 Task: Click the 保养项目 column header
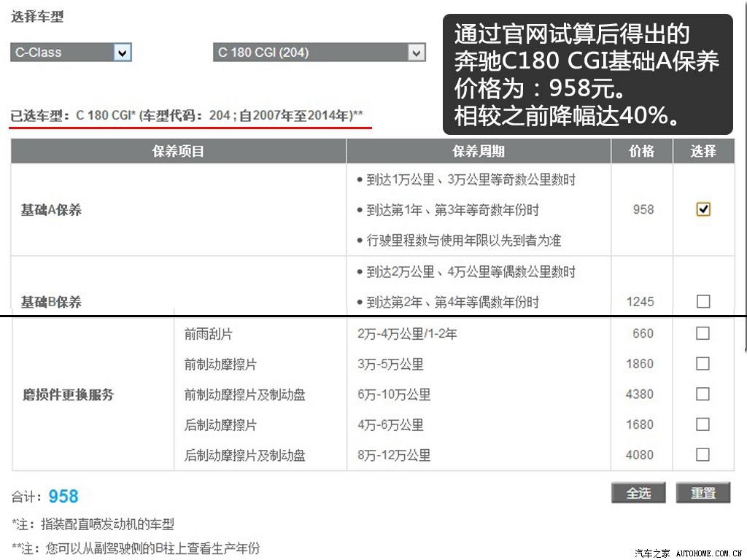178,152
